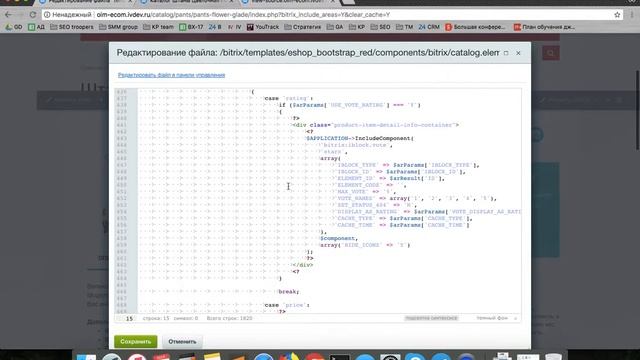Open the 'План обучения дж...' bookmark
The image size is (640, 360).
[544, 27]
